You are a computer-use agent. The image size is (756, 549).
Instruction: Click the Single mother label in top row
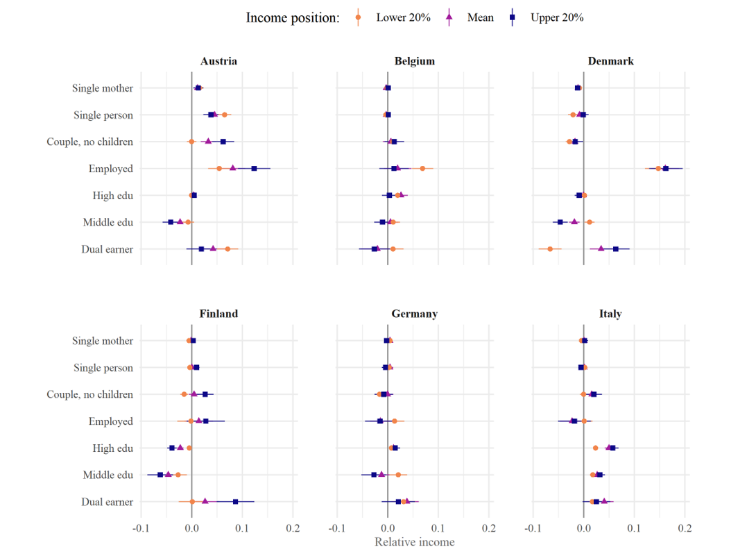point(102,88)
